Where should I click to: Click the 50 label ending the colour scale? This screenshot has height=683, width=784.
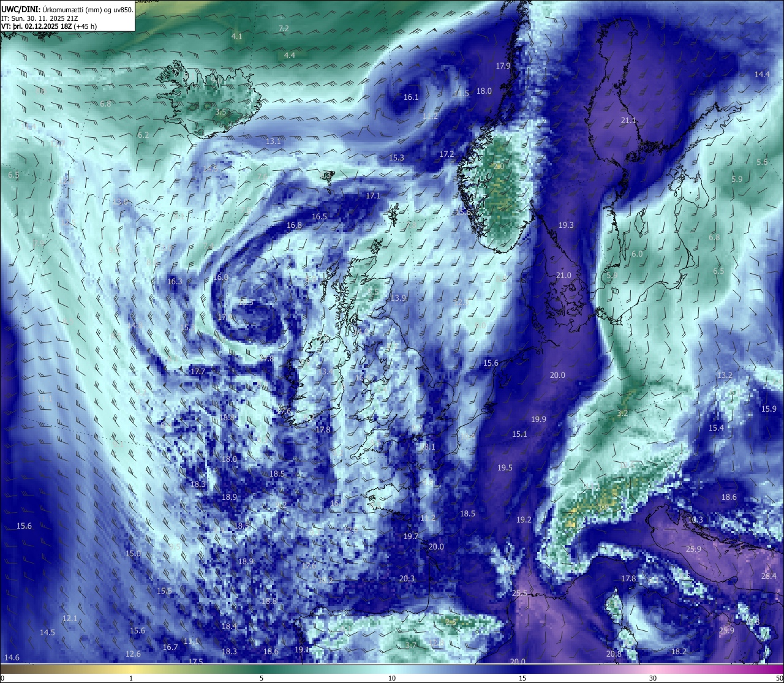778,677
